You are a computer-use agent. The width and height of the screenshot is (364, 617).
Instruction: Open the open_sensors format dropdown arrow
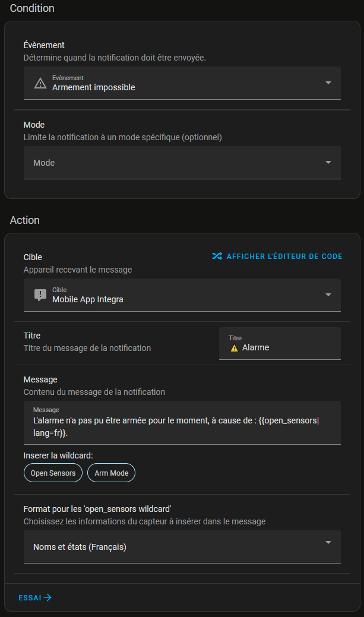click(x=328, y=542)
